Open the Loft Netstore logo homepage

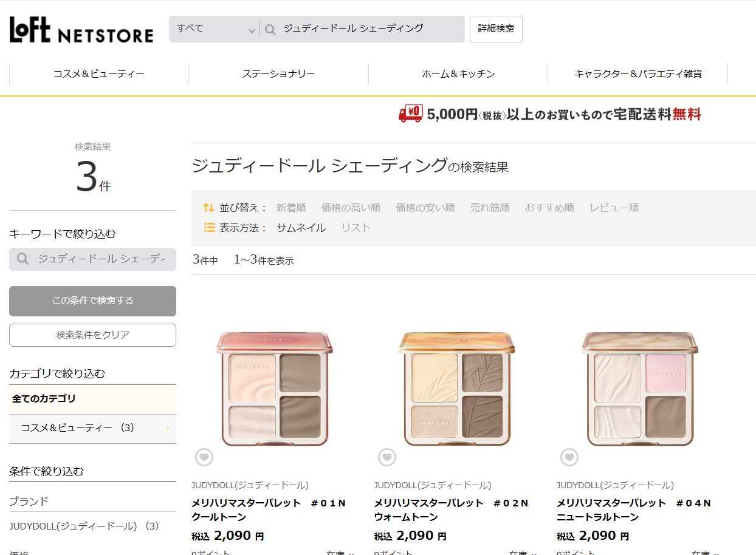tap(81, 29)
